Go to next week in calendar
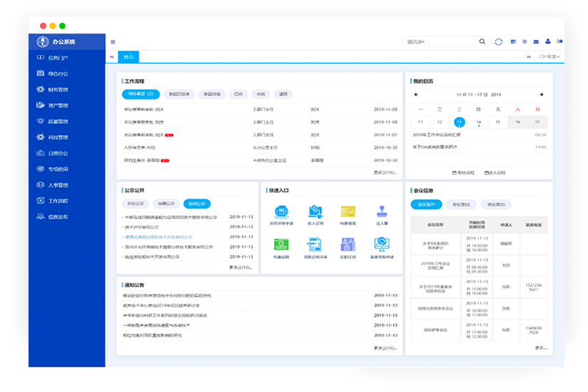Image resolution: width=588 pixels, height=392 pixels. coord(542,94)
